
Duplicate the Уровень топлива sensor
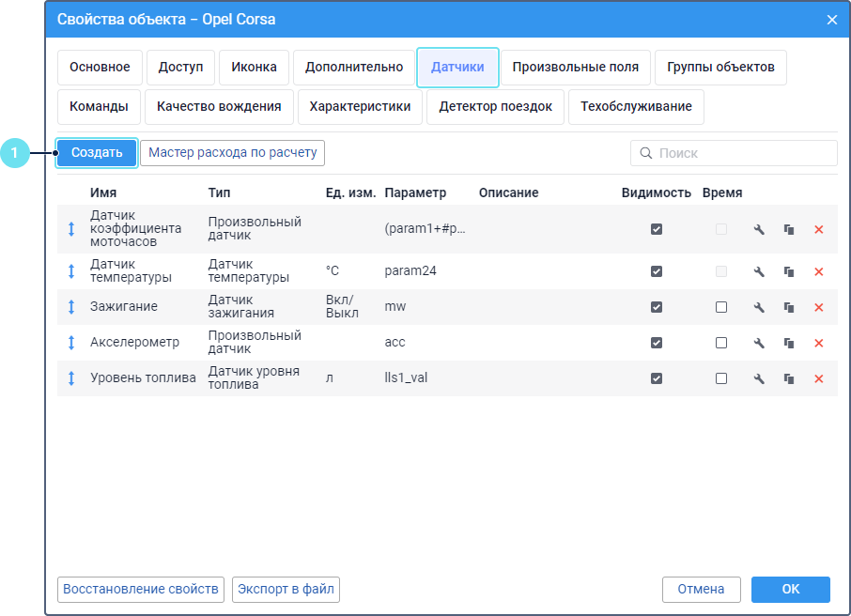[x=789, y=378]
